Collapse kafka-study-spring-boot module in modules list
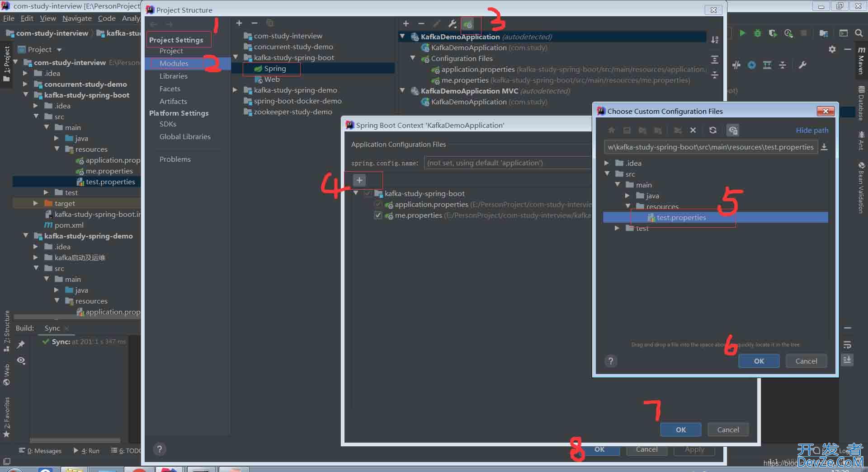The height and width of the screenshot is (472, 868). pos(236,57)
